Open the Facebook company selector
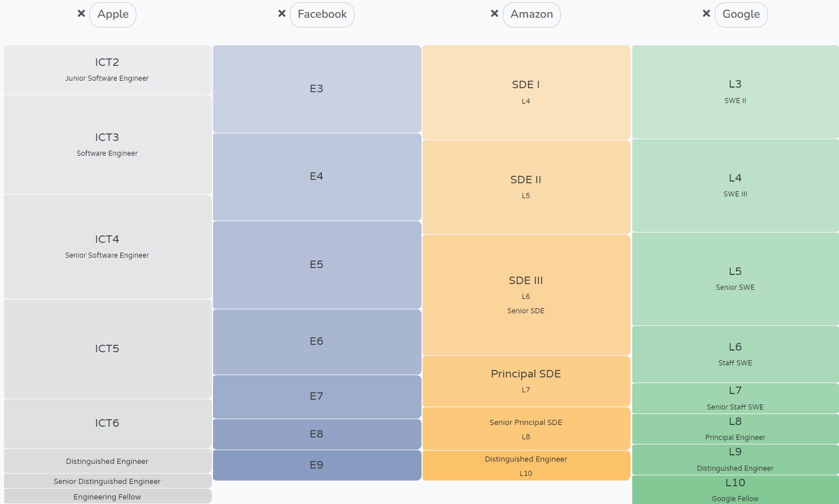The height and width of the screenshot is (504, 839). 322,14
